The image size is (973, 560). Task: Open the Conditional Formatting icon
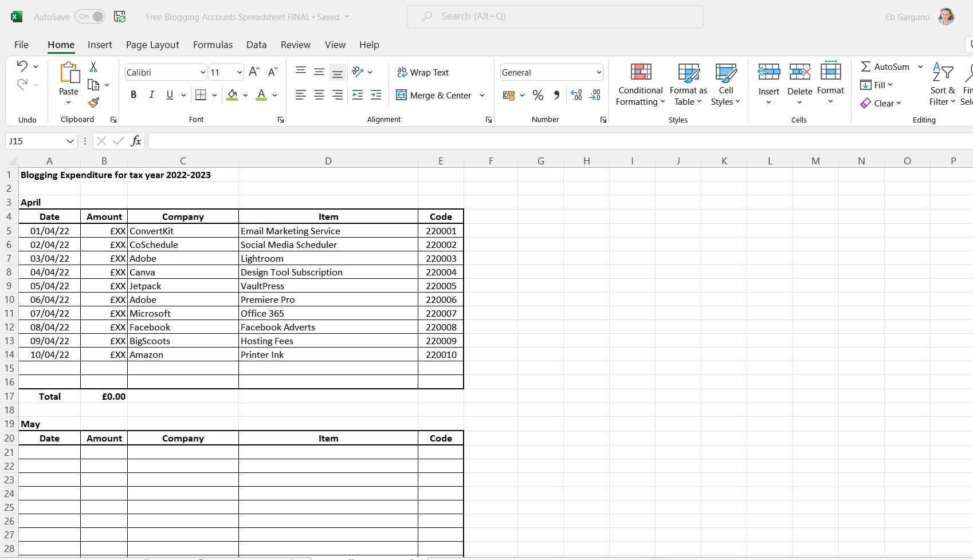pos(641,72)
